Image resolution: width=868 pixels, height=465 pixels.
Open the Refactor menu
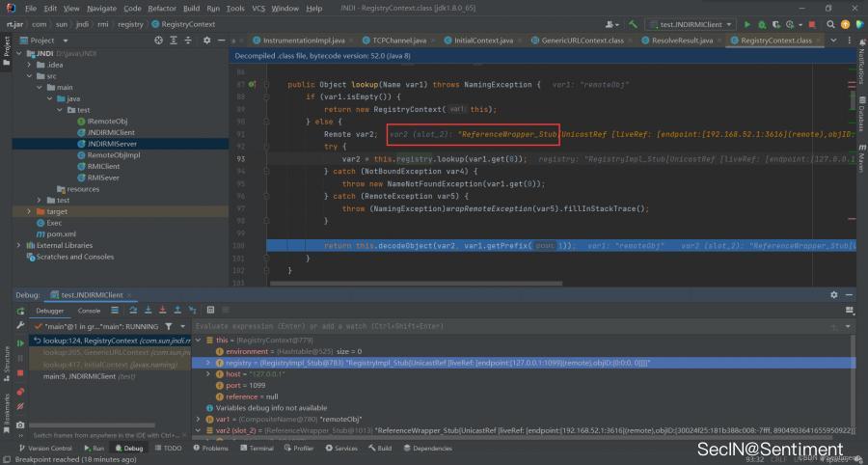coord(161,8)
